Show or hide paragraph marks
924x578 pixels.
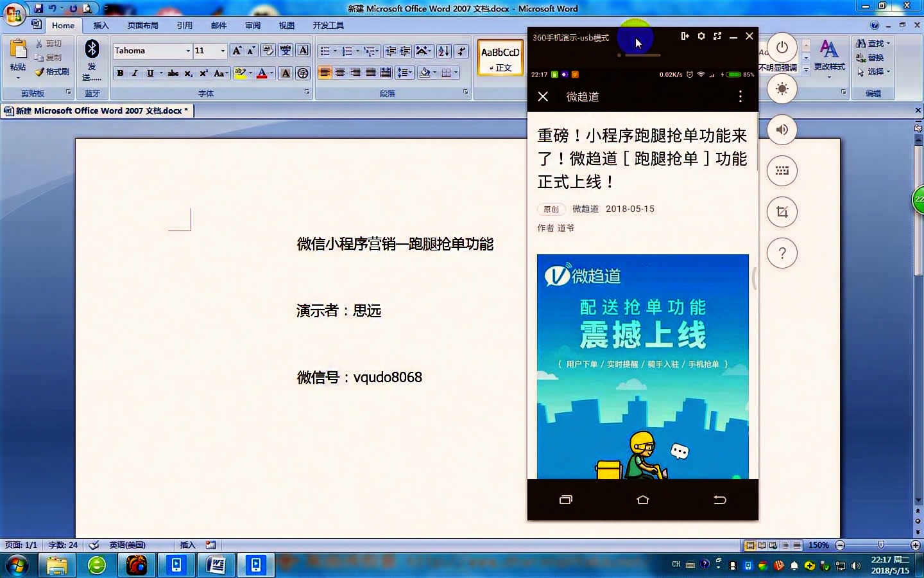click(x=461, y=51)
